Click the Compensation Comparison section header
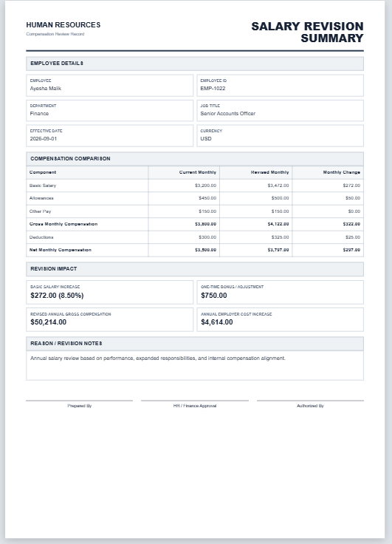Viewport: 392px width, 544px height. point(195,159)
